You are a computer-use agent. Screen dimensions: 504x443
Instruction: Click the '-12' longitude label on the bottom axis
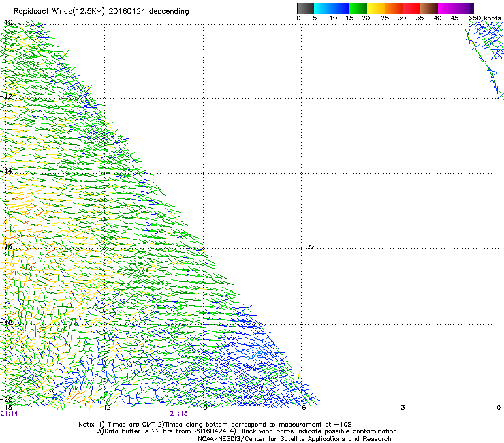(104, 408)
